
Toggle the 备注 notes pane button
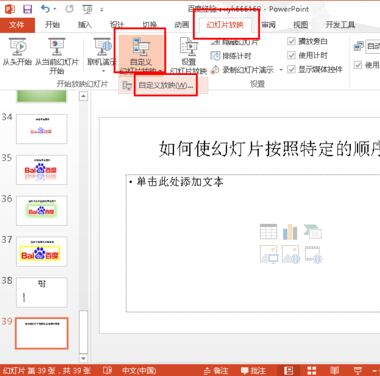coord(216,371)
